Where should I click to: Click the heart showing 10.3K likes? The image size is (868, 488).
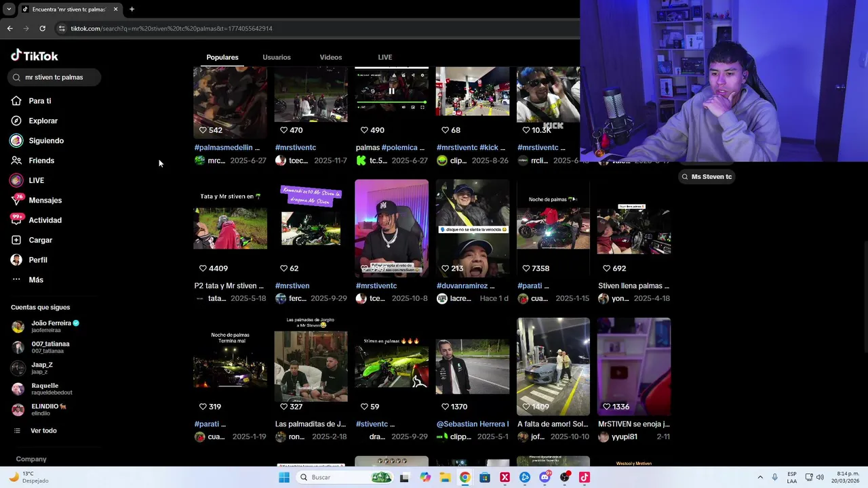tap(526, 130)
